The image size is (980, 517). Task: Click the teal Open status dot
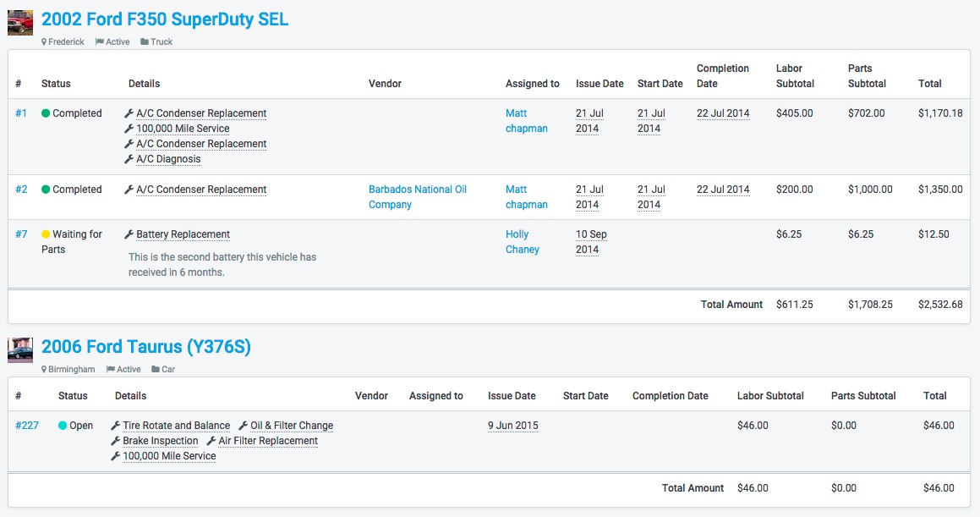pos(63,426)
